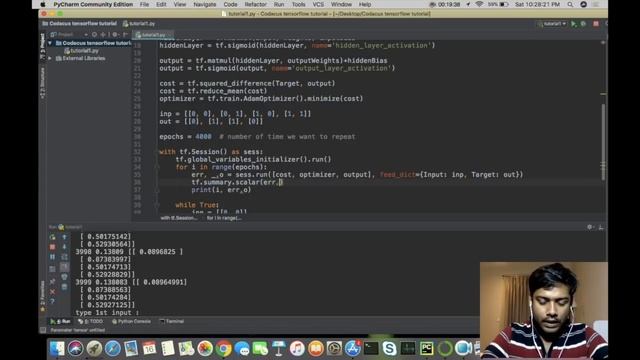The height and width of the screenshot is (360, 640).
Task: Toggle the Structure tool window stripe button
Action: [x=42, y=83]
